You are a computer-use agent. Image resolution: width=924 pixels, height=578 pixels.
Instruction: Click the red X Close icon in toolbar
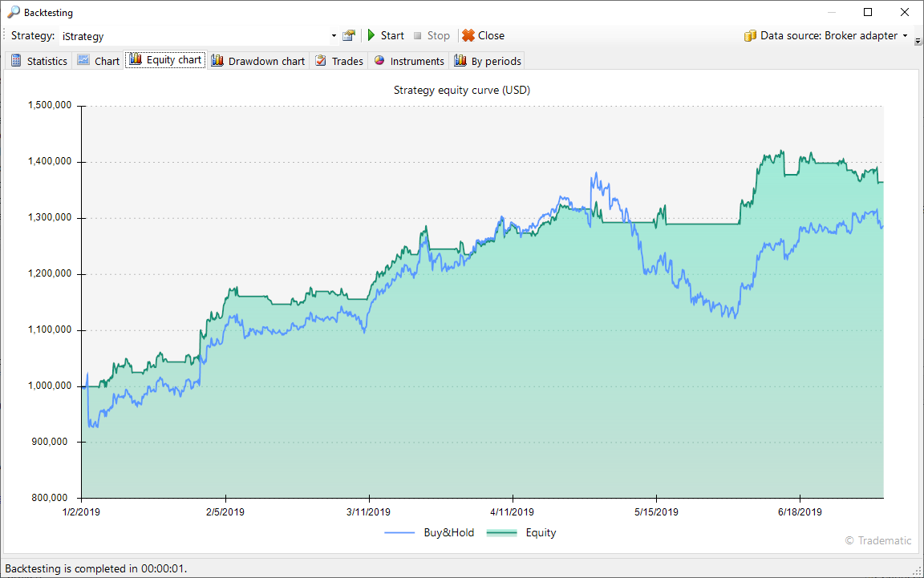468,35
